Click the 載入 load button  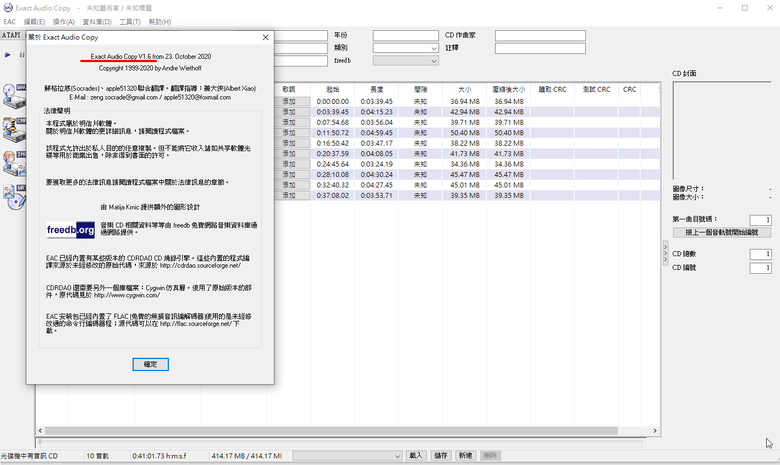pyautogui.click(x=416, y=456)
